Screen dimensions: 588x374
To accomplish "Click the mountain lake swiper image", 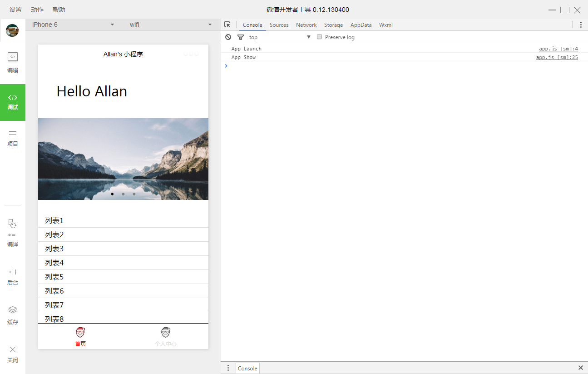I will pos(123,159).
